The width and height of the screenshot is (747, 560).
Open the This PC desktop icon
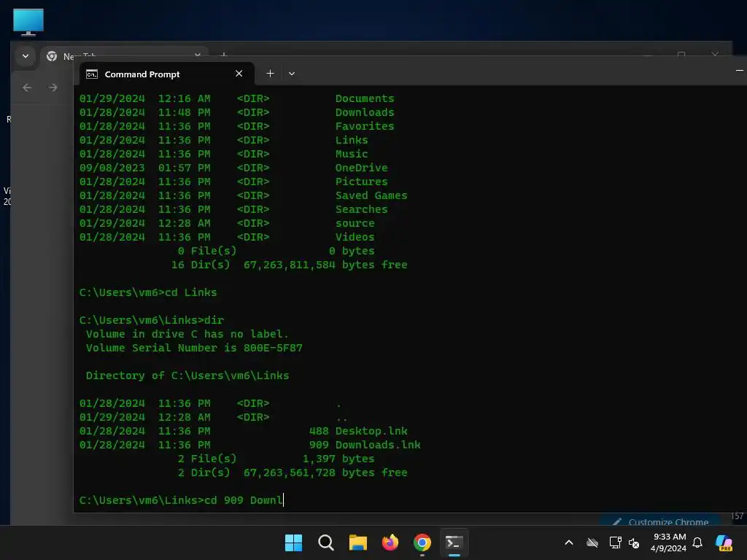[x=28, y=23]
